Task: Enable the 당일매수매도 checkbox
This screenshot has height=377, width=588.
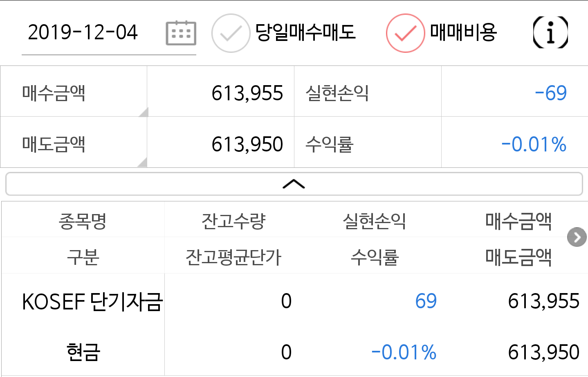Action: pos(231,33)
